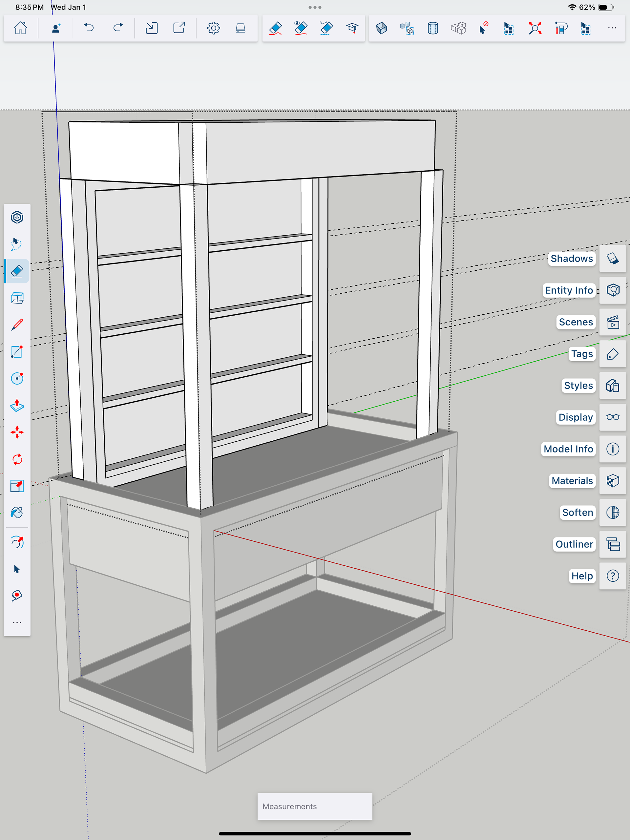Viewport: 630px width, 840px height.
Task: Activate the Move tool
Action: 17,432
